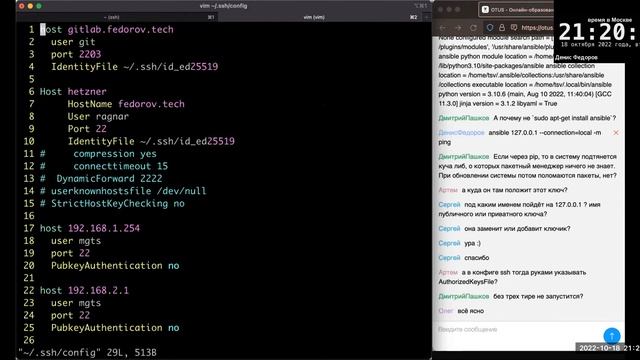
Task: Click 'port 22' on line 24
Action: click(70, 315)
